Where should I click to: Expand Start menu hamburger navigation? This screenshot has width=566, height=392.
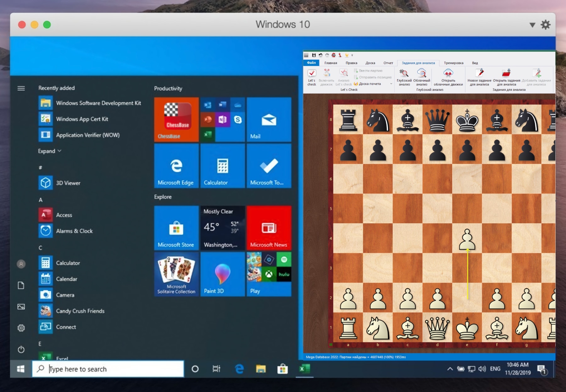point(21,88)
